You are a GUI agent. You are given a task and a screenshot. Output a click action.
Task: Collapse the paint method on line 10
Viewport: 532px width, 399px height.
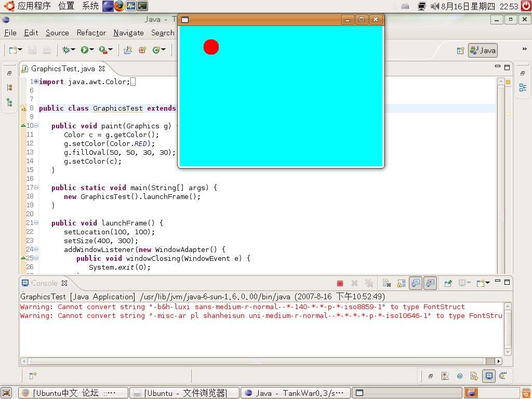pyautogui.click(x=36, y=126)
